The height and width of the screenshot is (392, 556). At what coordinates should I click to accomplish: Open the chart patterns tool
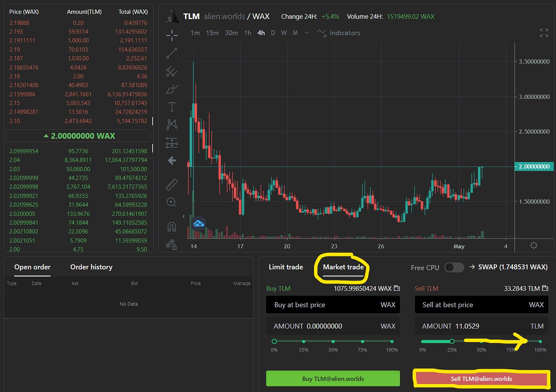pyautogui.click(x=172, y=125)
